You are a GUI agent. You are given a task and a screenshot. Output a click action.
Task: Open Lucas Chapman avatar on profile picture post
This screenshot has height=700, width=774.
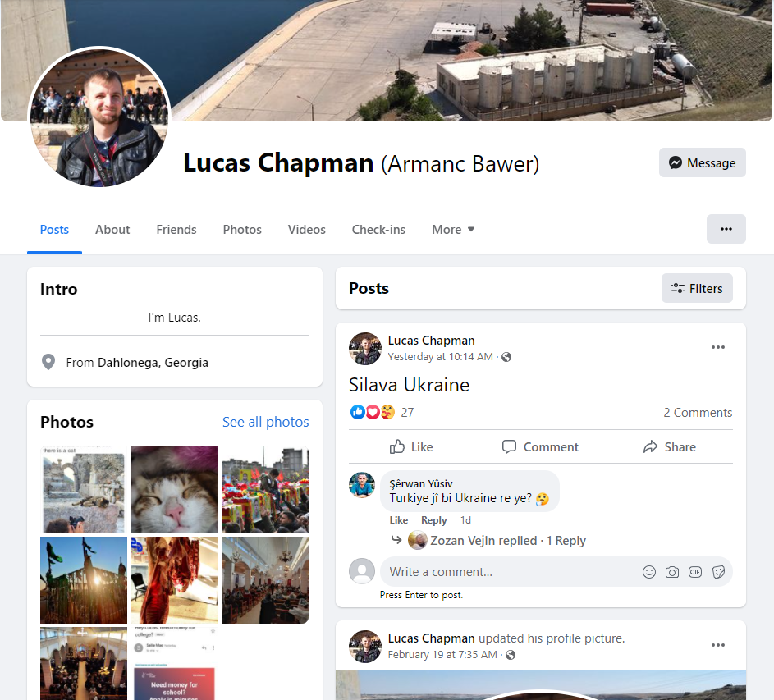pos(365,646)
